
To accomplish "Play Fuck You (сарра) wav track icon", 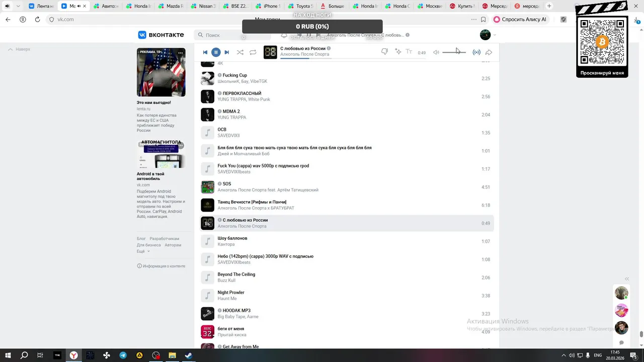I will click(x=208, y=169).
